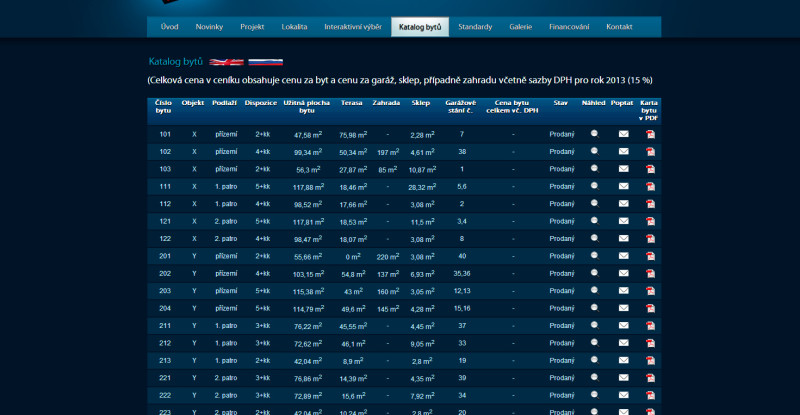
Task: Download PDF card for apartment 121
Action: coord(650,221)
